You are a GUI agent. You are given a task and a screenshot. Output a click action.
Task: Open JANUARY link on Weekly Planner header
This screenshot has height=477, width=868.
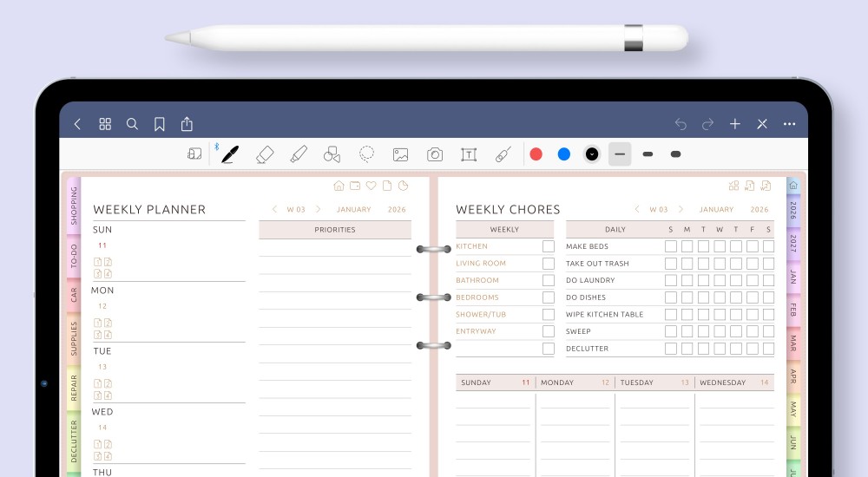click(354, 209)
